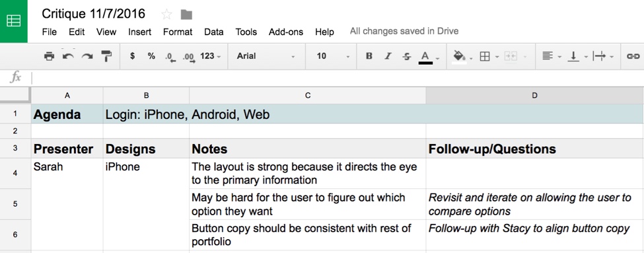
Task: Click the vertical align icon
Action: pyautogui.click(x=573, y=56)
